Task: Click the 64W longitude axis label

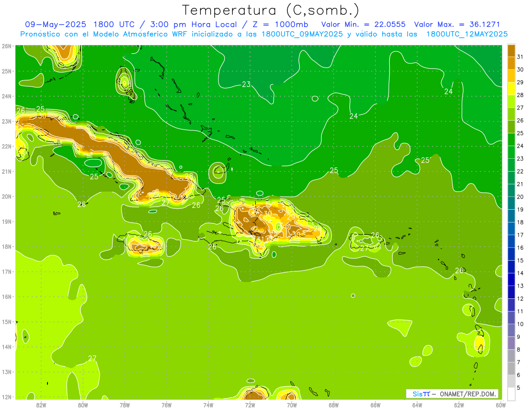Action: (x=417, y=405)
